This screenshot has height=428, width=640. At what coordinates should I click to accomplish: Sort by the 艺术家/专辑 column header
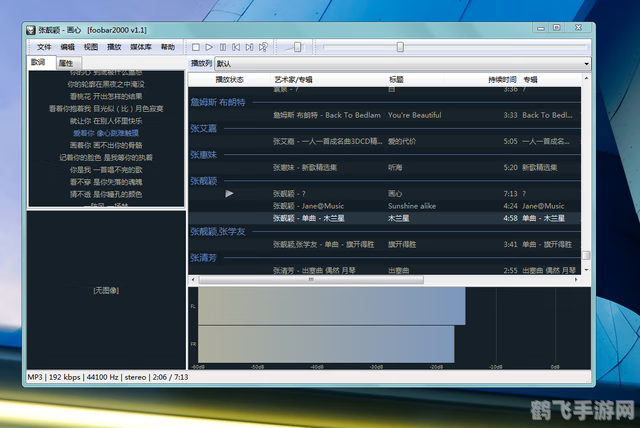[x=293, y=80]
